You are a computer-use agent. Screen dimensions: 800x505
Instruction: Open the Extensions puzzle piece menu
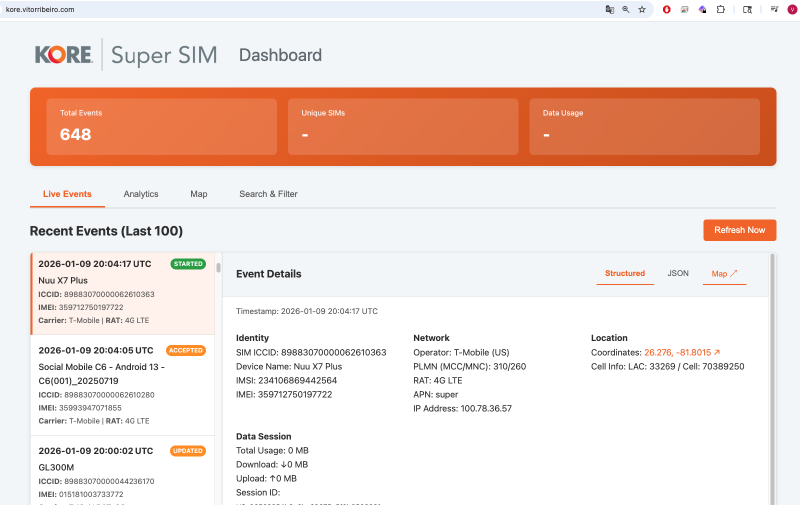pyautogui.click(x=720, y=9)
